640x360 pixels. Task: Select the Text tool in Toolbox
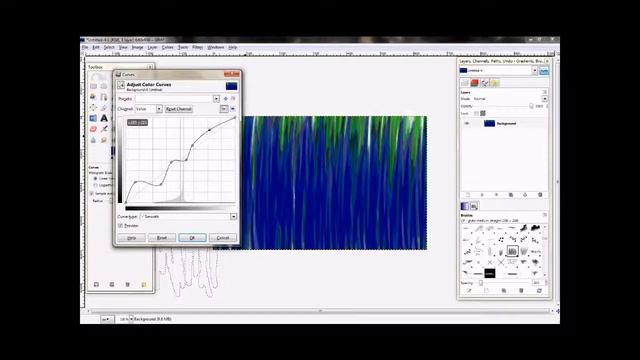[x=104, y=118]
